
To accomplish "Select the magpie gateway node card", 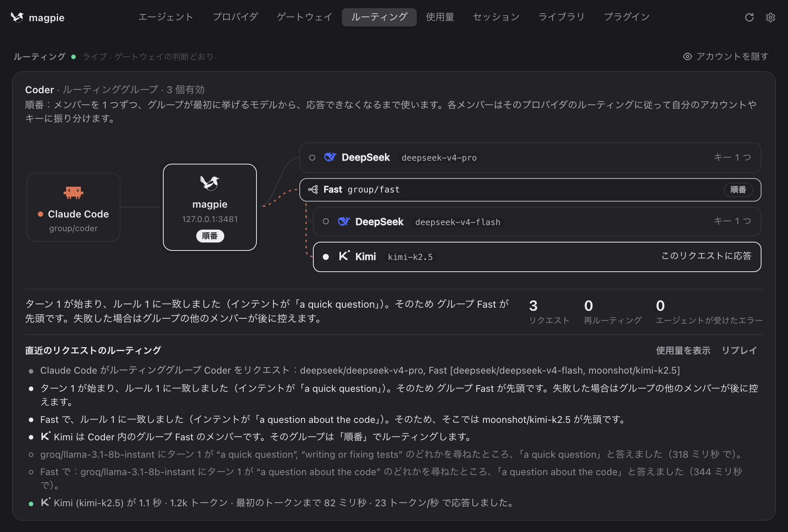I will click(x=210, y=207).
